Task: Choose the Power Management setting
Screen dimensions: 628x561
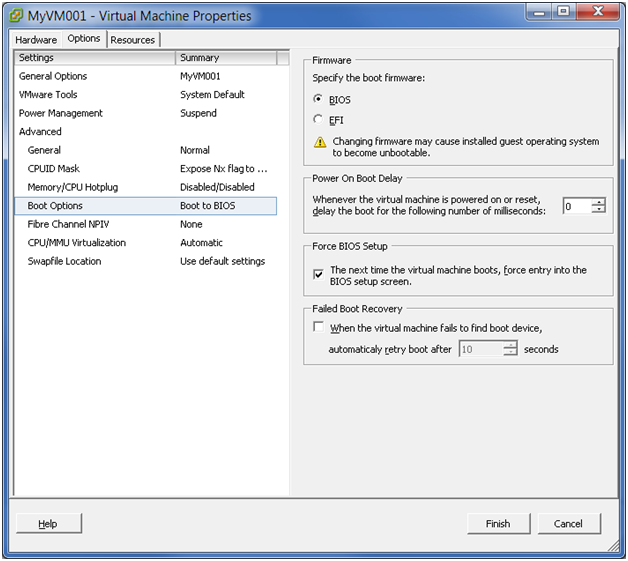Action: click(x=61, y=113)
